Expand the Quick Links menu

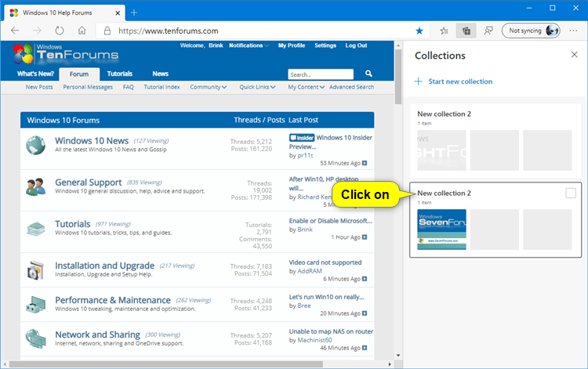click(257, 87)
